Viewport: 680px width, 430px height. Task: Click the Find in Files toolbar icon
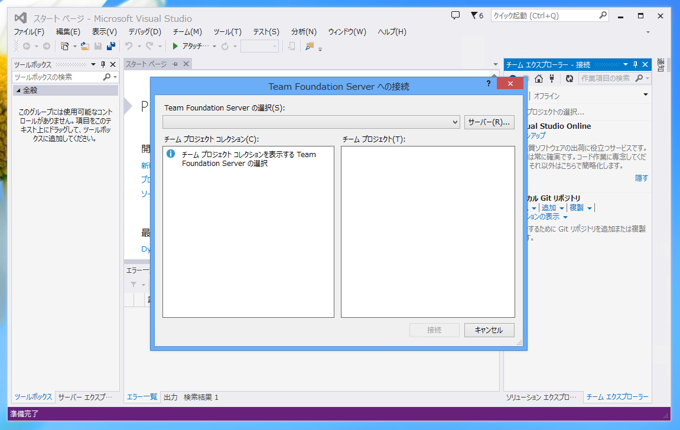[309, 46]
